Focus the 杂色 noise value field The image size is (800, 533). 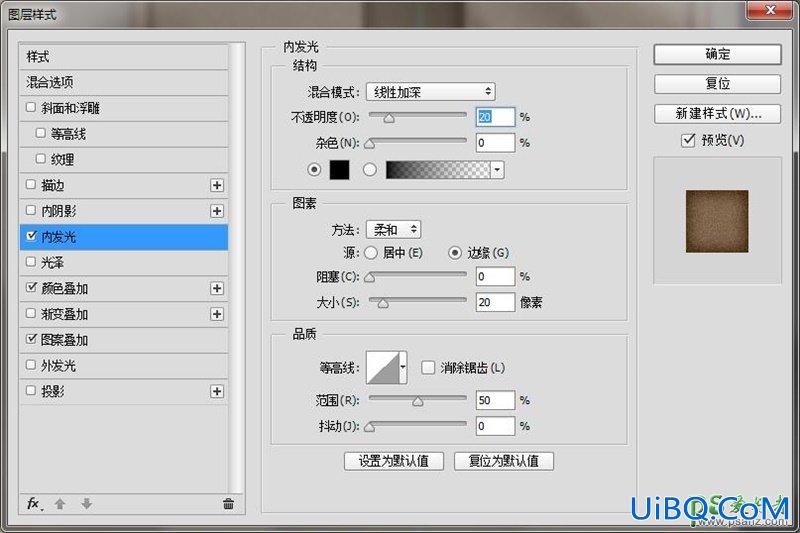(x=495, y=143)
